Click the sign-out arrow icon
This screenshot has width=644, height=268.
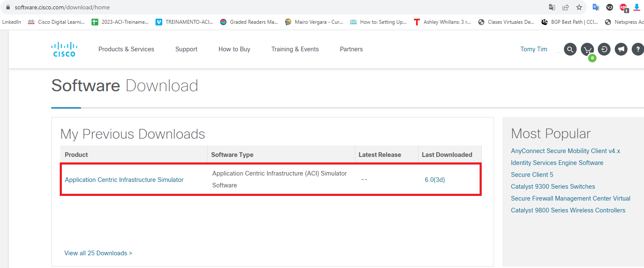coord(604,49)
